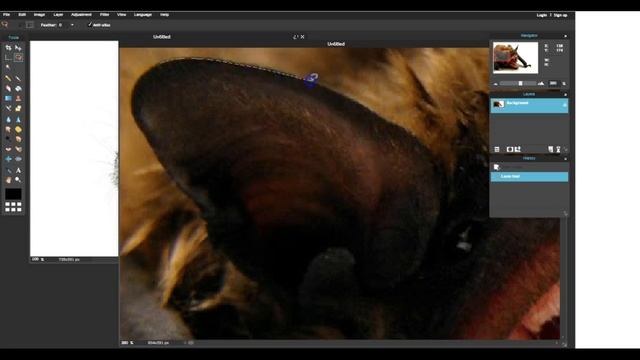Select the Clone Stamp tool

(x=18, y=98)
